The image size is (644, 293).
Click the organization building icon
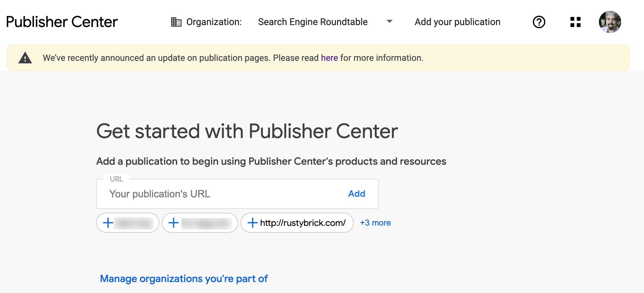(176, 22)
